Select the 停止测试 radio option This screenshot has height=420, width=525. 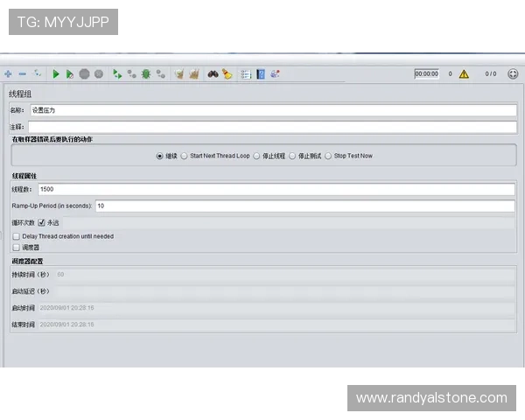click(292, 156)
